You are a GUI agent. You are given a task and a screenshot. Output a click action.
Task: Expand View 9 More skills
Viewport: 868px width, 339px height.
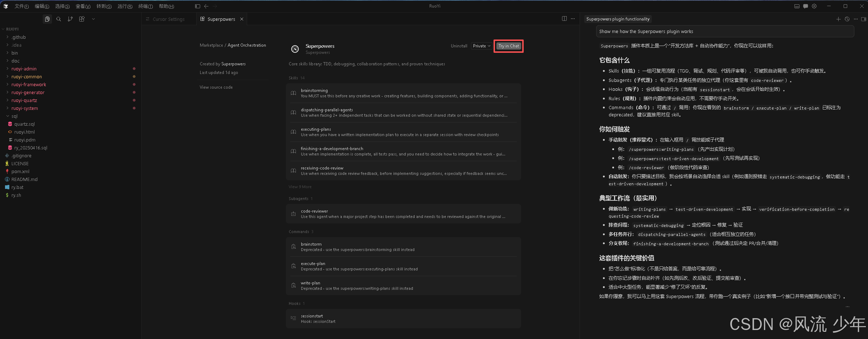click(x=300, y=187)
